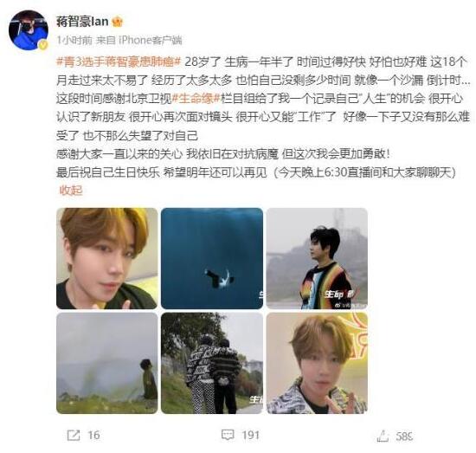Open the comments speech bubble icon
The image size is (476, 453).
228,435
